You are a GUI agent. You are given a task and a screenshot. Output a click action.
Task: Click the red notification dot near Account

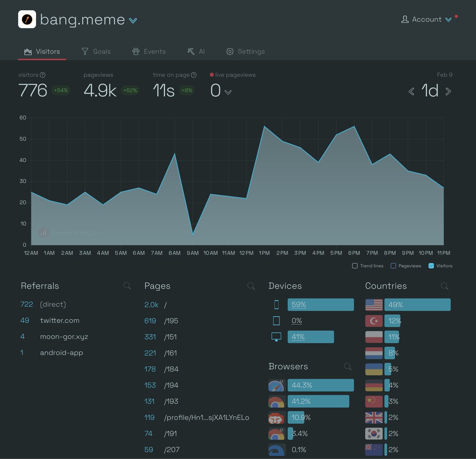click(x=456, y=16)
